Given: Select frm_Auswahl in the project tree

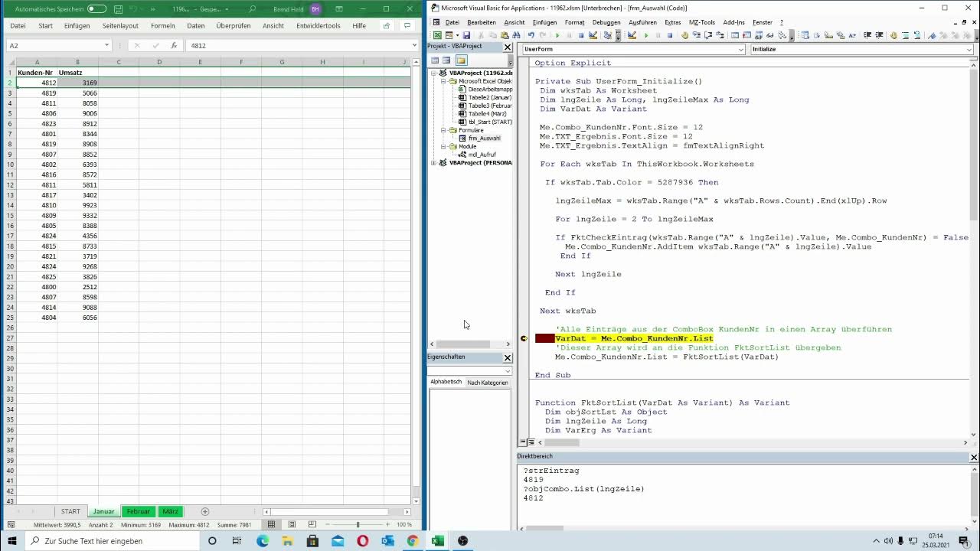Looking at the screenshot, I should (x=484, y=139).
